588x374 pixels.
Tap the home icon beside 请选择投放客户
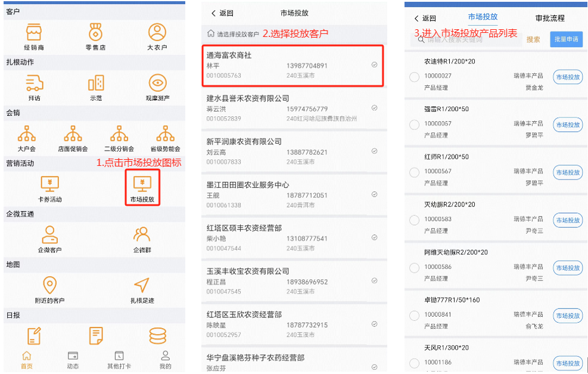point(211,33)
